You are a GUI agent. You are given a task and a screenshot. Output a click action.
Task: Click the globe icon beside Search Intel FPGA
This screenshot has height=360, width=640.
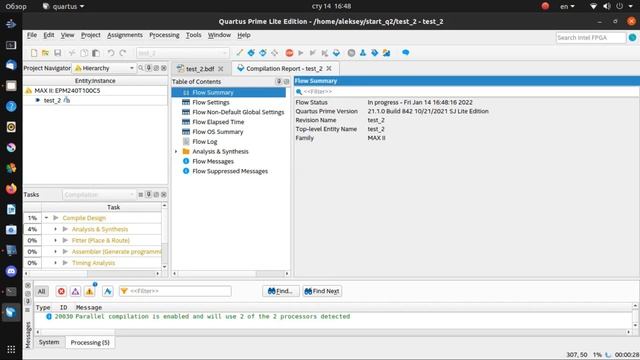click(632, 38)
